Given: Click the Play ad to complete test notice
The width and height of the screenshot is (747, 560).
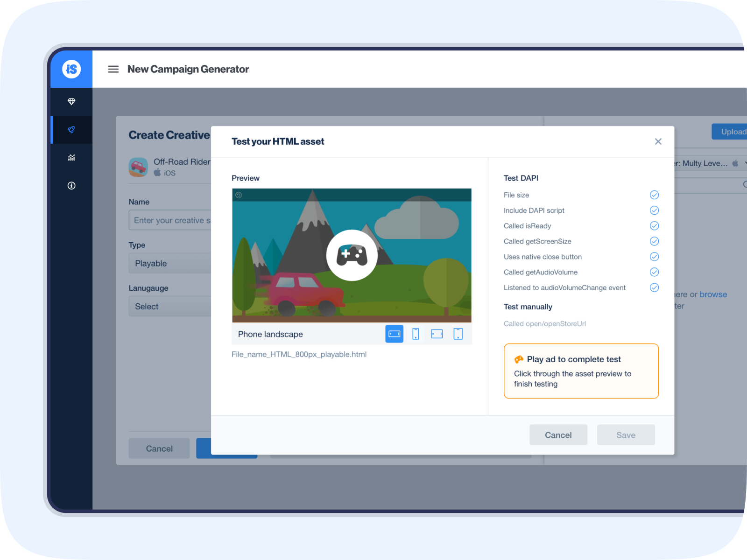Looking at the screenshot, I should point(581,371).
